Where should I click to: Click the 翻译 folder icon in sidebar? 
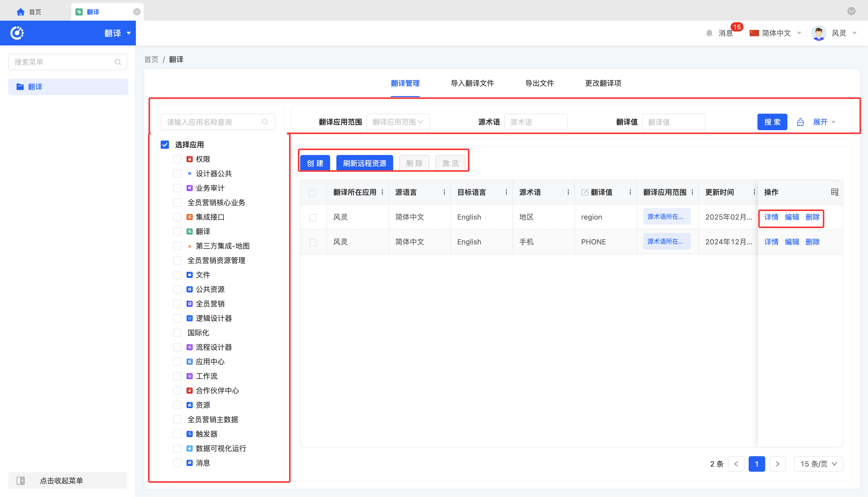pyautogui.click(x=20, y=87)
